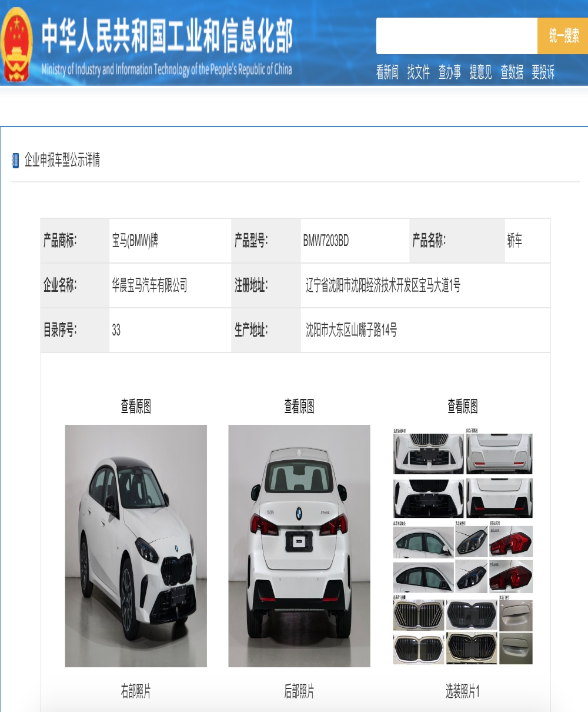Click the blue section icon beside 企业申报车型公示详情

tap(15, 160)
